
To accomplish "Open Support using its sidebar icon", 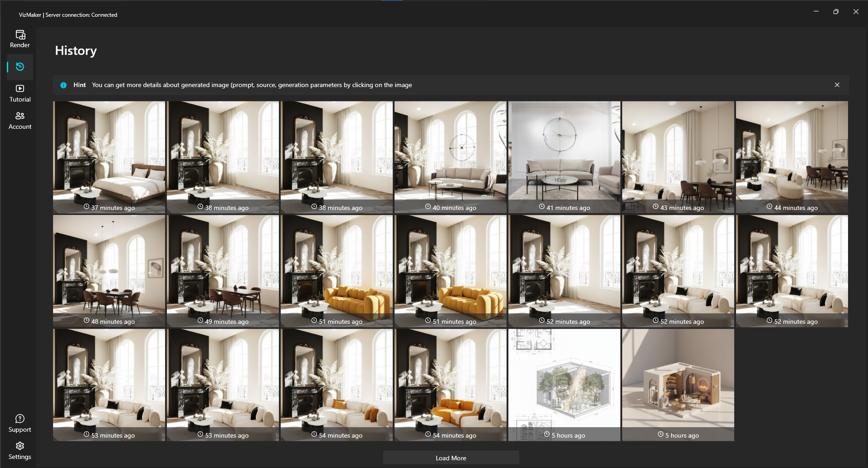I will click(x=20, y=418).
